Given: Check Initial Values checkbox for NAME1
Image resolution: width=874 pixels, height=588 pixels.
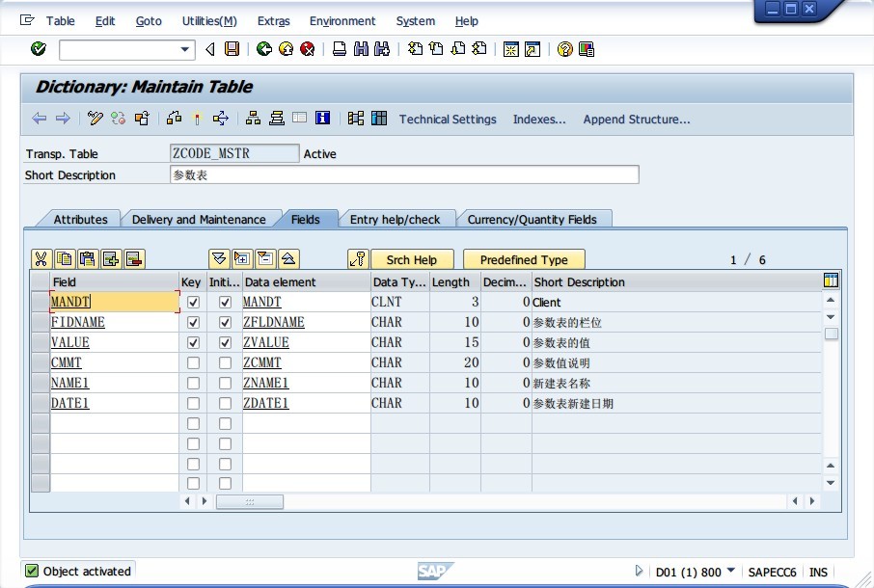Looking at the screenshot, I should [x=225, y=383].
